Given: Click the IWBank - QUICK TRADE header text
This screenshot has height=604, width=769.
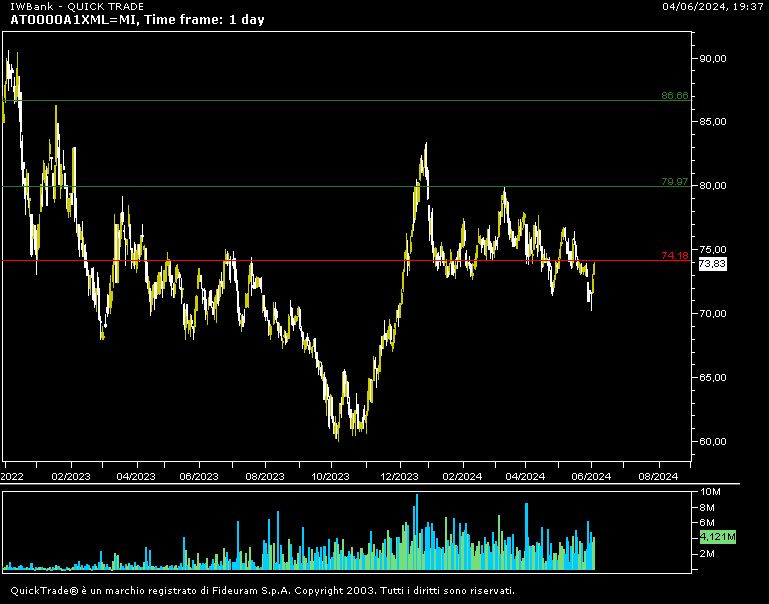Looking at the screenshot, I should click(x=77, y=6).
